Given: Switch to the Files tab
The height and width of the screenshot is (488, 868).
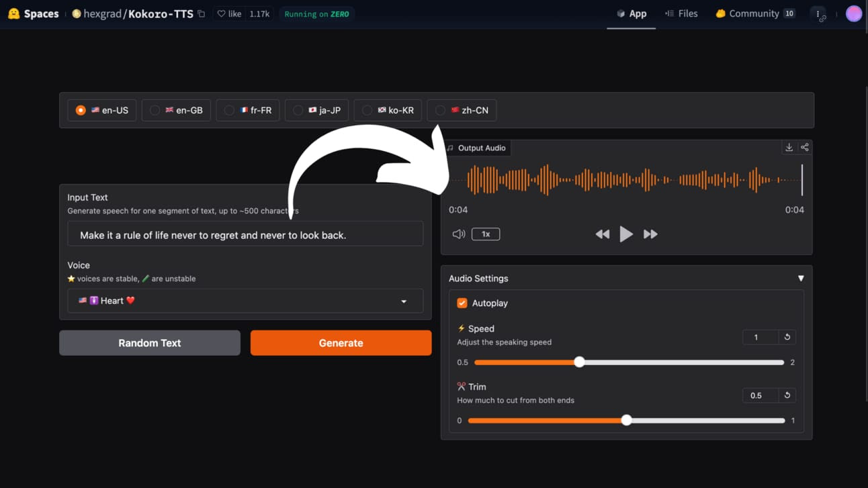Looking at the screenshot, I should click(x=681, y=13).
